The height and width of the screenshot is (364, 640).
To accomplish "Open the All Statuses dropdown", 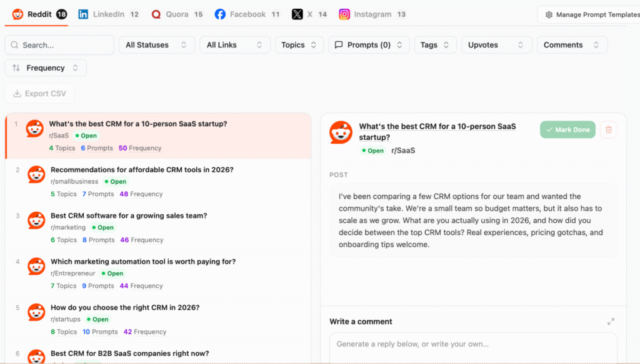I will pyautogui.click(x=157, y=45).
